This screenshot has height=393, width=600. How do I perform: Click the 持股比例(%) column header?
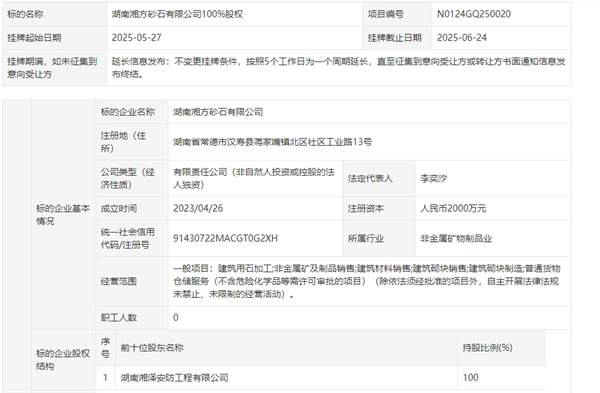[488, 348]
